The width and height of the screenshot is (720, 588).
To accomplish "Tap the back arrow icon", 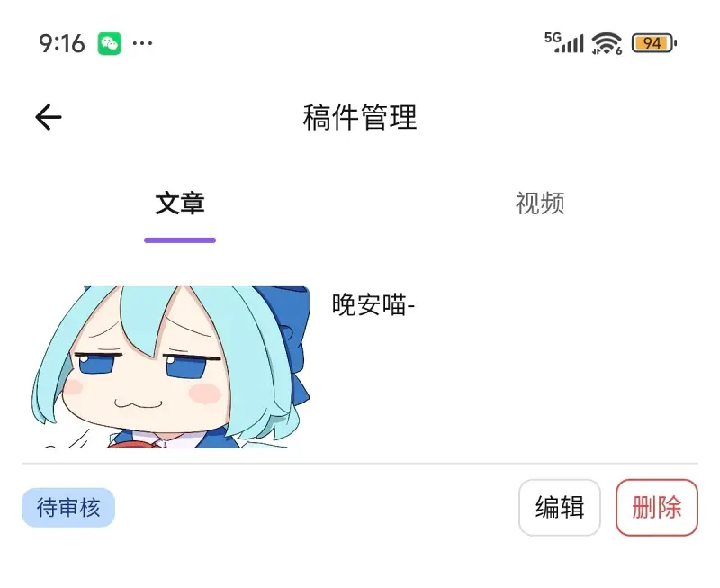I will click(x=49, y=117).
